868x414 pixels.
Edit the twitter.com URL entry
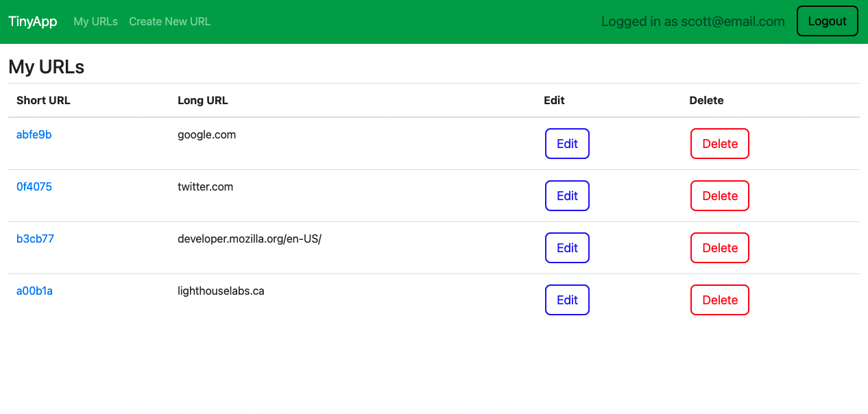point(567,195)
